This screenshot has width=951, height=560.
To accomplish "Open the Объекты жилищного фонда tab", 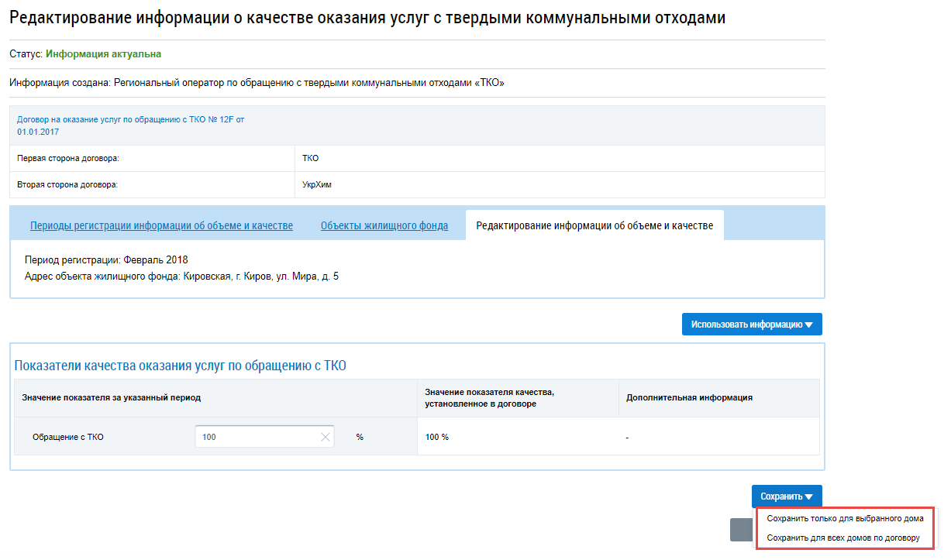I will 384,226.
